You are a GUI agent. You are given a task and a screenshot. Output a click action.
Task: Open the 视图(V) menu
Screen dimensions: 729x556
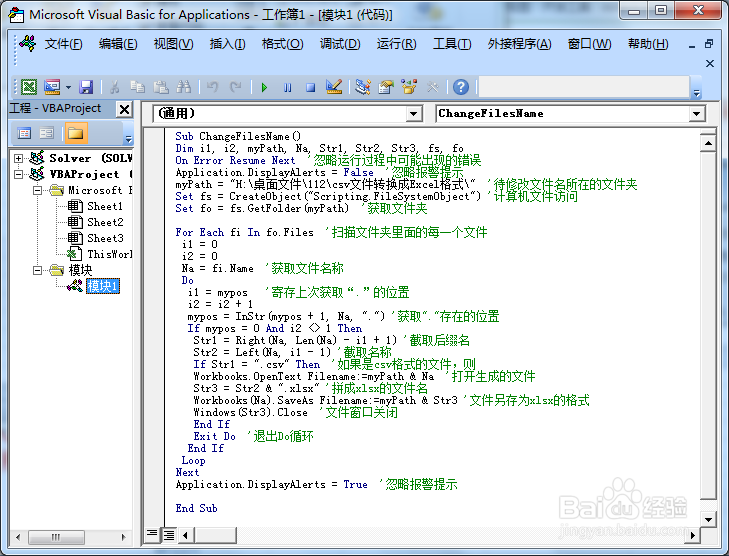click(173, 44)
